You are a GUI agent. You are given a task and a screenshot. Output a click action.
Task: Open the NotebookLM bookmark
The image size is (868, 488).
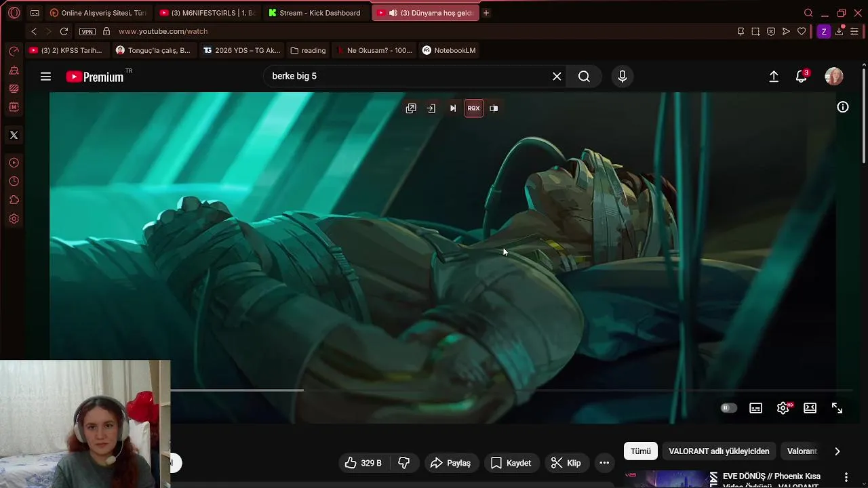pos(449,50)
